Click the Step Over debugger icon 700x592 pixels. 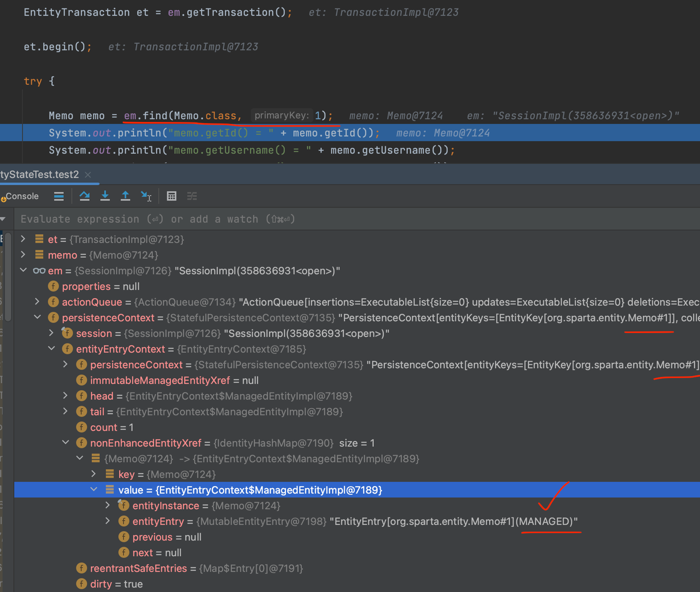point(84,196)
